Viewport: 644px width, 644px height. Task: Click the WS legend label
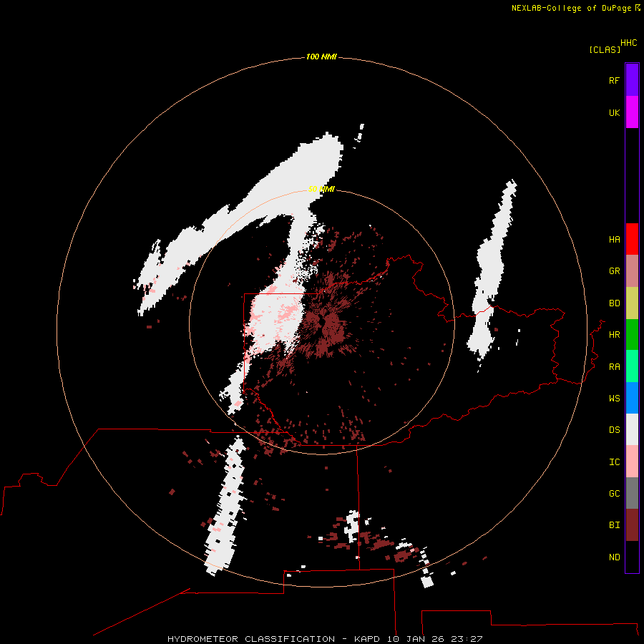(614, 399)
